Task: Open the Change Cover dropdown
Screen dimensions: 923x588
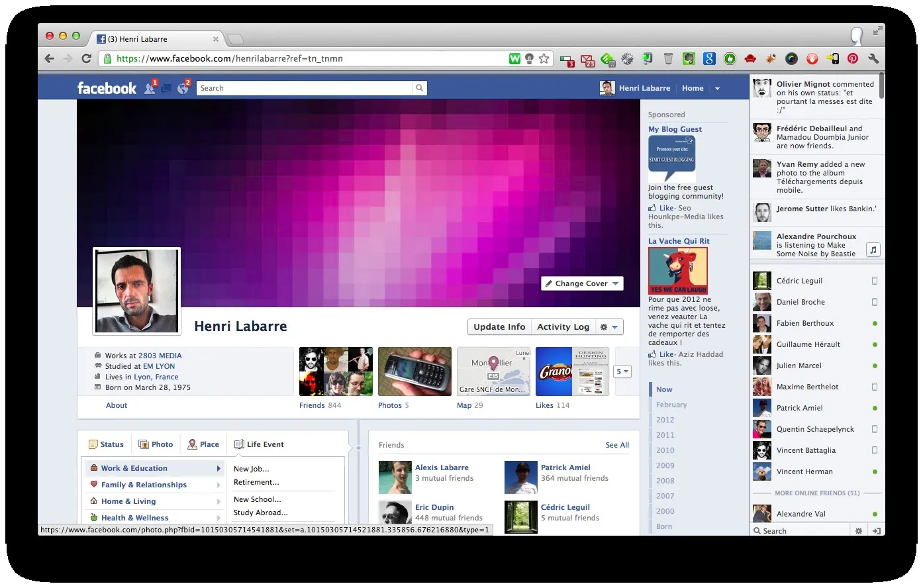Action: coord(582,283)
